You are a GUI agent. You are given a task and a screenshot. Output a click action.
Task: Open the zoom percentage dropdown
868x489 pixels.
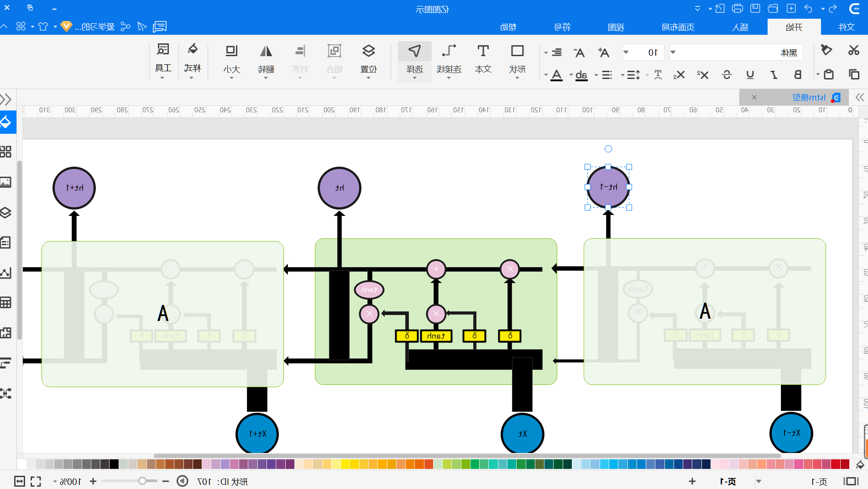(55, 481)
